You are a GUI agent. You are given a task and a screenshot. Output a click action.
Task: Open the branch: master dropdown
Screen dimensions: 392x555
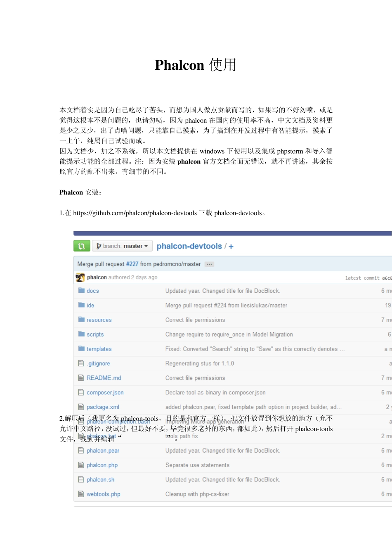point(122,246)
